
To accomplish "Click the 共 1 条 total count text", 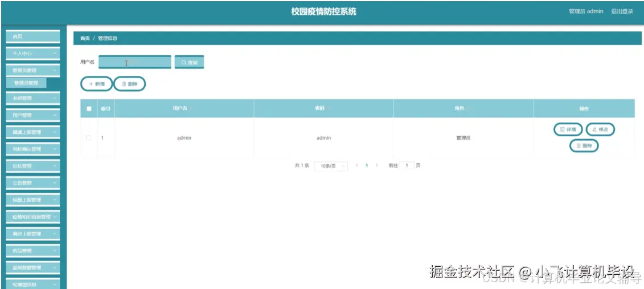I will [x=301, y=165].
